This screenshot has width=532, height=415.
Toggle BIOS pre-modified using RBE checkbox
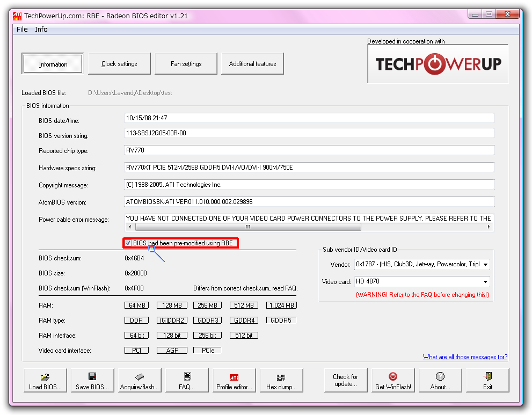(x=128, y=243)
